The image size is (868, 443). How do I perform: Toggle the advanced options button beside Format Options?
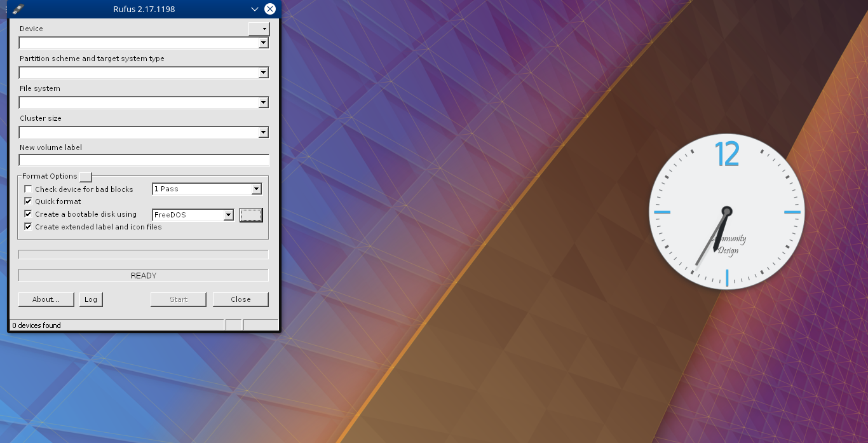point(86,176)
